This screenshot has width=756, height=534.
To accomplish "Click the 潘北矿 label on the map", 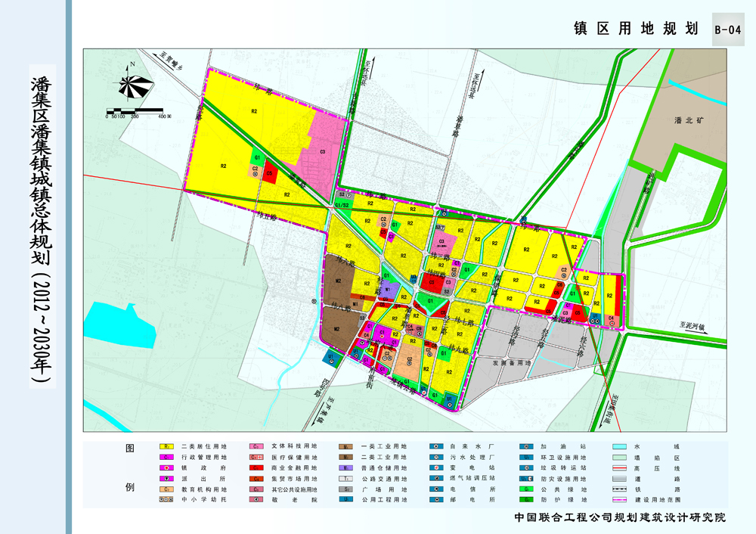I will coord(689,120).
